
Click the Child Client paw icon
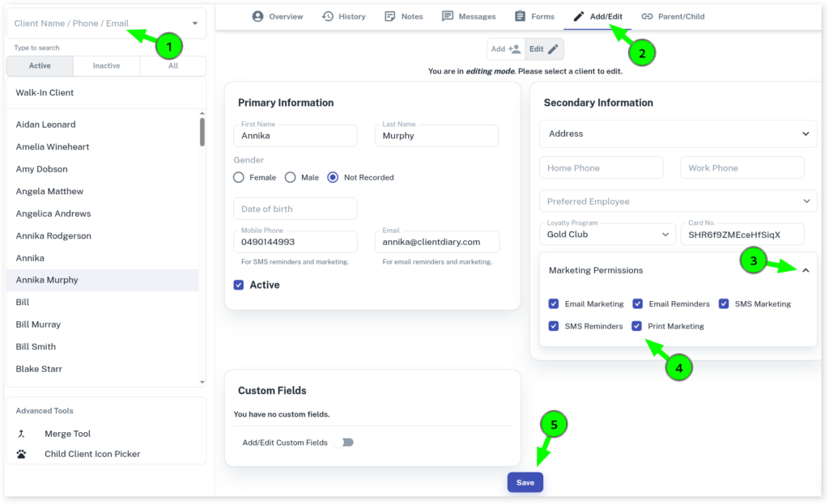tap(22, 454)
